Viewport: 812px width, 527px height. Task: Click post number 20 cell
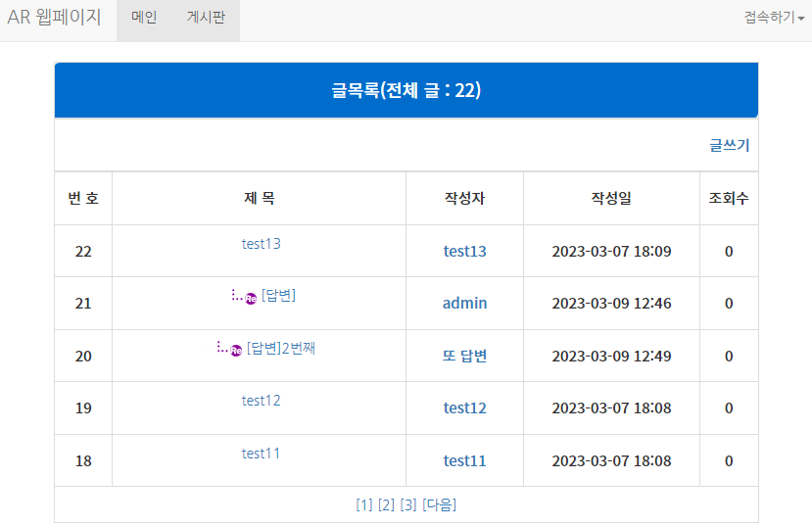pos(83,357)
